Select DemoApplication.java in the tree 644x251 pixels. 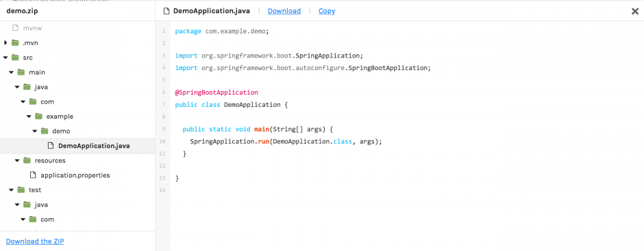pos(94,146)
